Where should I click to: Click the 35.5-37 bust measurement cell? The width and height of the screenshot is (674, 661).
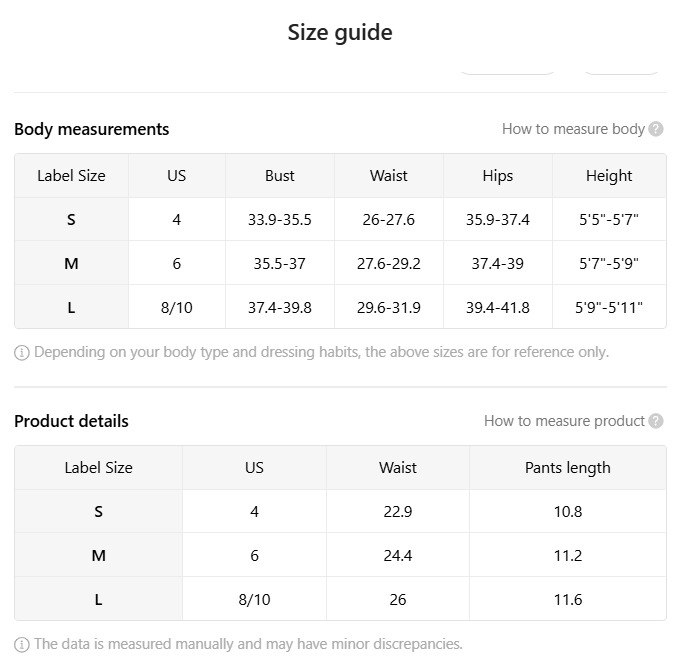coord(280,264)
